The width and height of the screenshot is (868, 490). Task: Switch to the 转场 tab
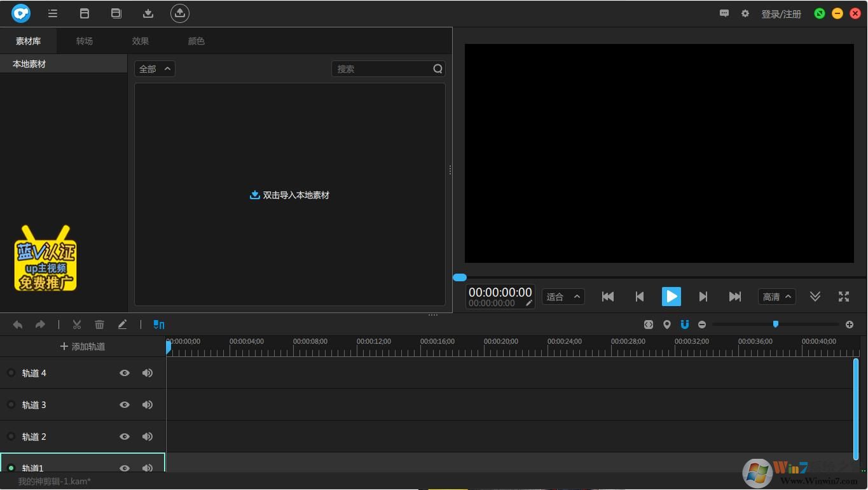coord(85,41)
